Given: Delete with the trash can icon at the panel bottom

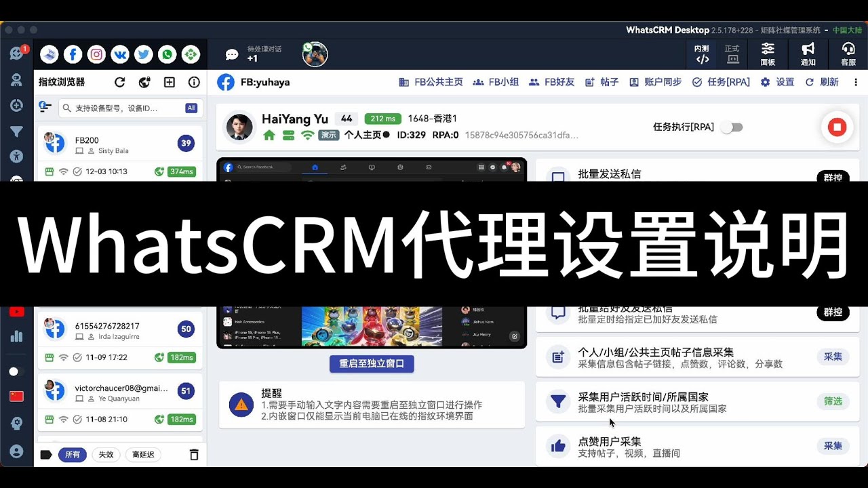Looking at the screenshot, I should coord(194,455).
